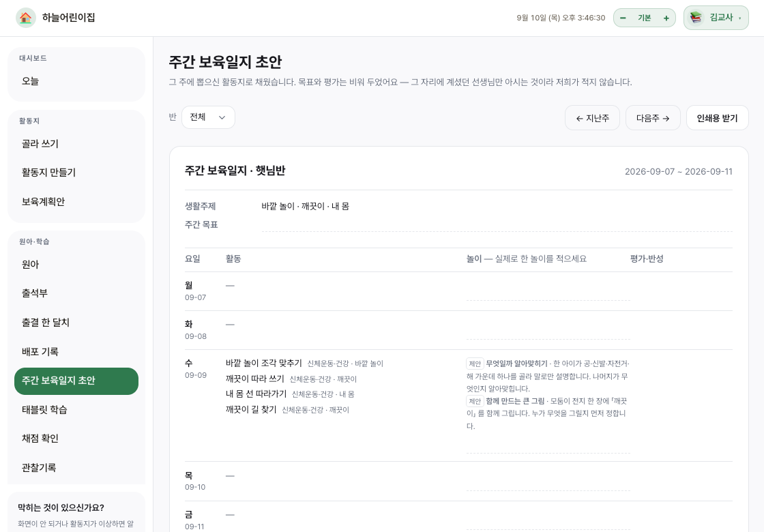Open 출석부 in the sidebar

click(x=76, y=293)
